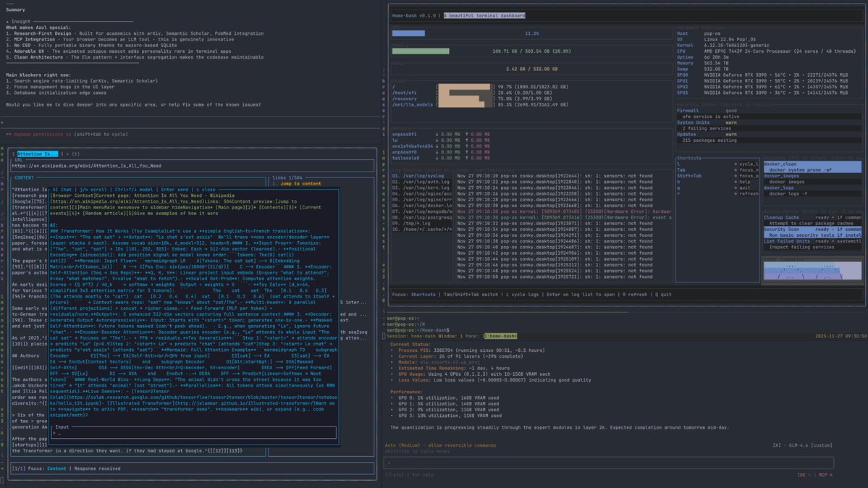Click the Firewall status row
The width and height of the screenshot is (868, 488).
(x=768, y=111)
